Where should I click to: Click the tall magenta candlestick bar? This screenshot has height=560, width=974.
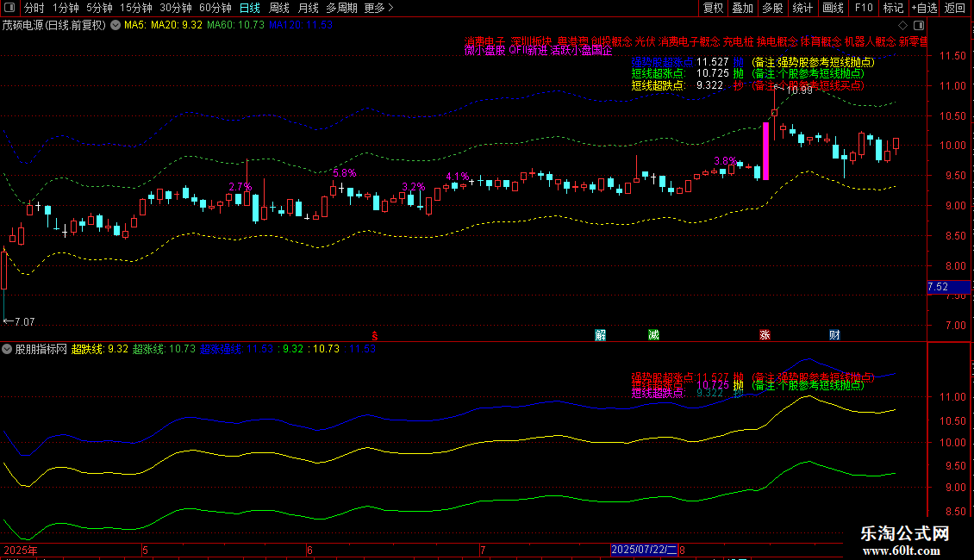[x=765, y=152]
